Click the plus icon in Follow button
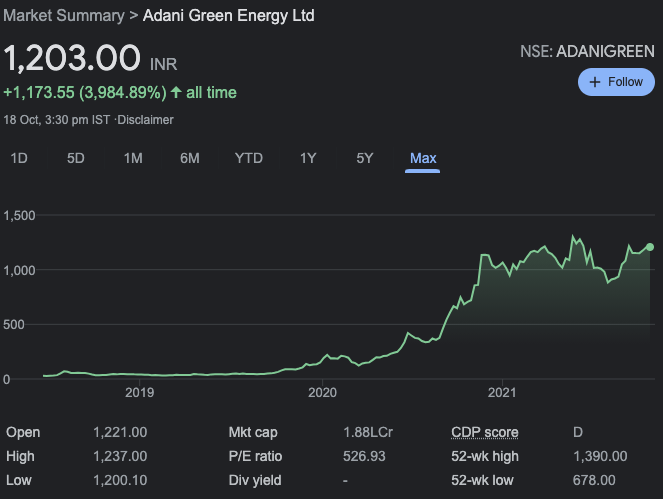Viewport: 663px width, 499px height. (x=596, y=82)
